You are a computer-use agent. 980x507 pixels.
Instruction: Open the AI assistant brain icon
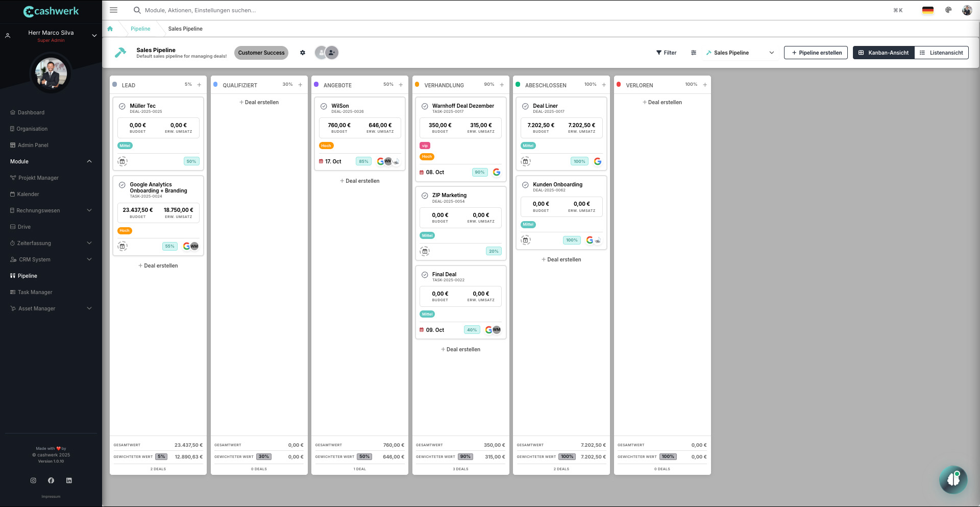pyautogui.click(x=952, y=479)
